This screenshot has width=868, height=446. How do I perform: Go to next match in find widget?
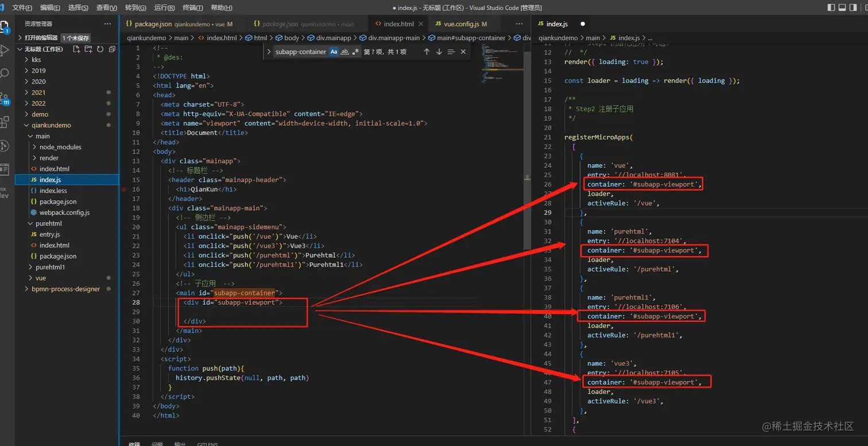click(x=439, y=52)
